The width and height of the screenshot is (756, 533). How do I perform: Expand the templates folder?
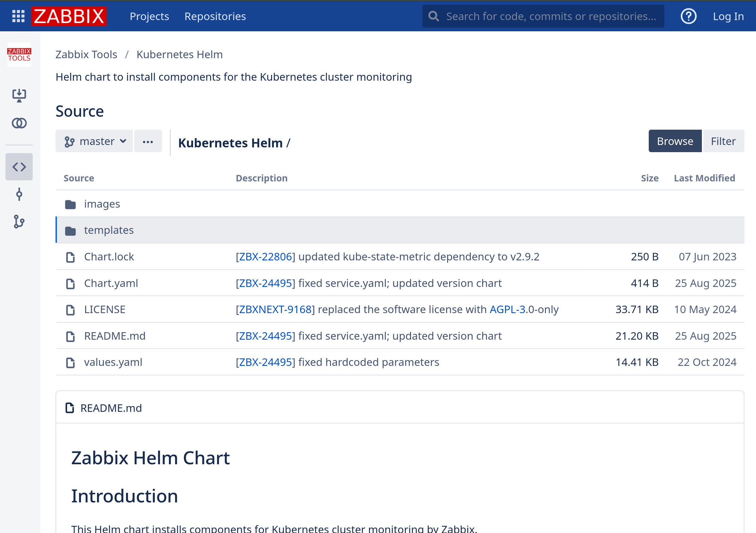pyautogui.click(x=109, y=230)
